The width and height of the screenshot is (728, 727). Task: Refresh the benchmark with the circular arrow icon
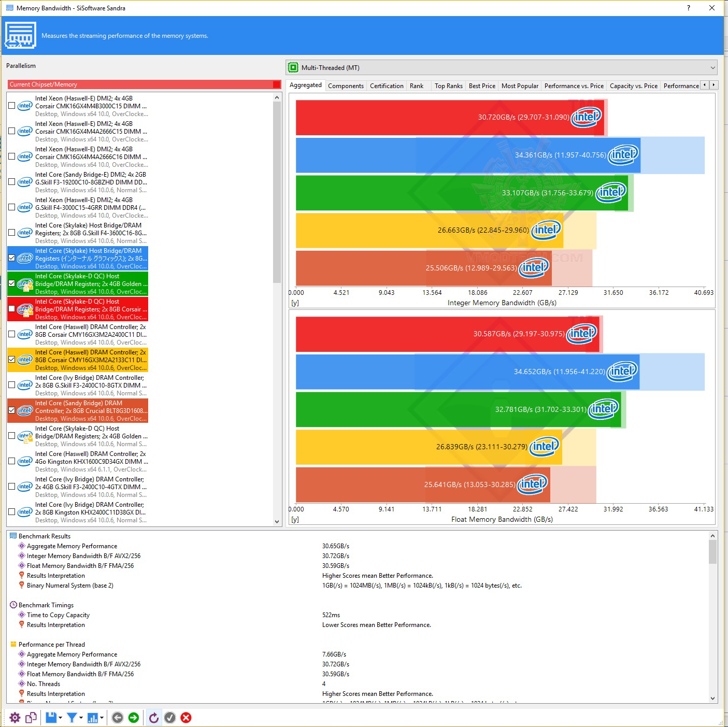click(154, 718)
